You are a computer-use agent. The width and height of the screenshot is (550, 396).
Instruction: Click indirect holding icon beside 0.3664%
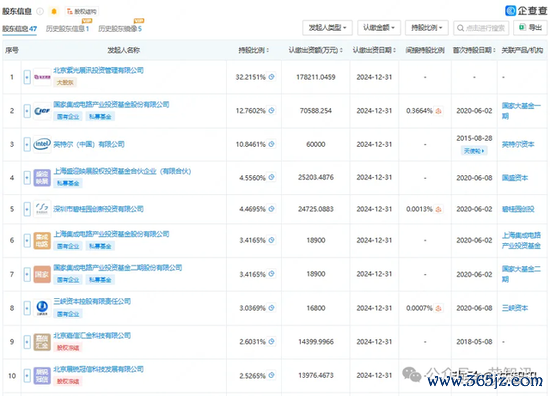click(x=438, y=111)
